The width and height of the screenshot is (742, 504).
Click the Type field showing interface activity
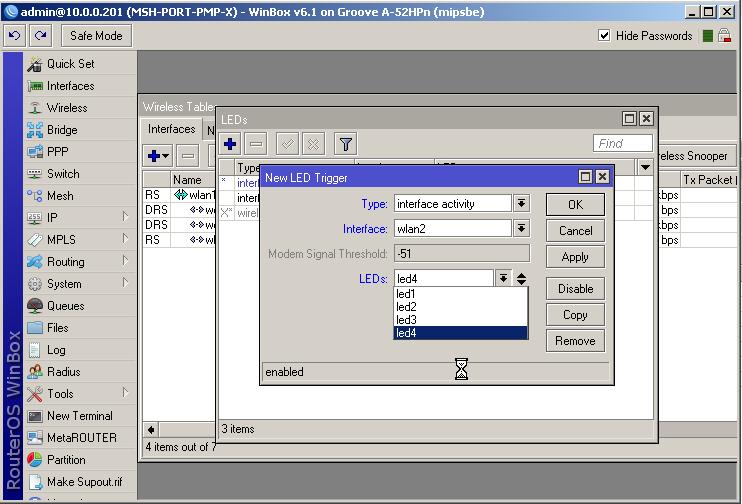(x=452, y=204)
